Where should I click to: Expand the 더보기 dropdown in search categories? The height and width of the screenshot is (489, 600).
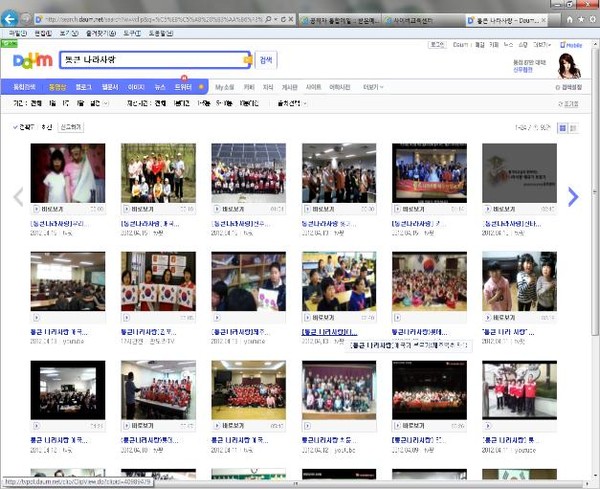coord(372,88)
